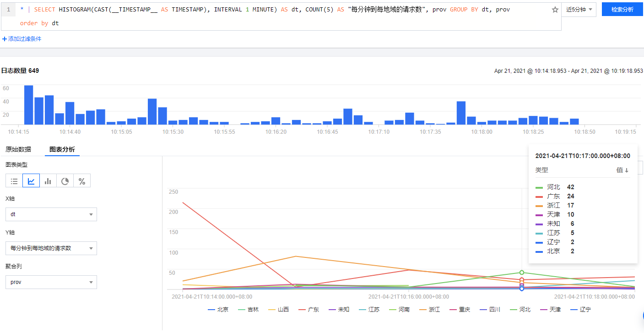Click histogram axis label 10:18:00
The height and width of the screenshot is (333, 644).
point(482,132)
